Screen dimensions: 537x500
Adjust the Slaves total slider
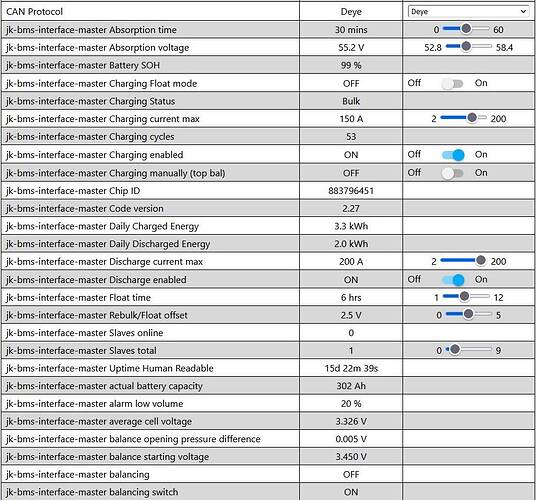pyautogui.click(x=468, y=350)
